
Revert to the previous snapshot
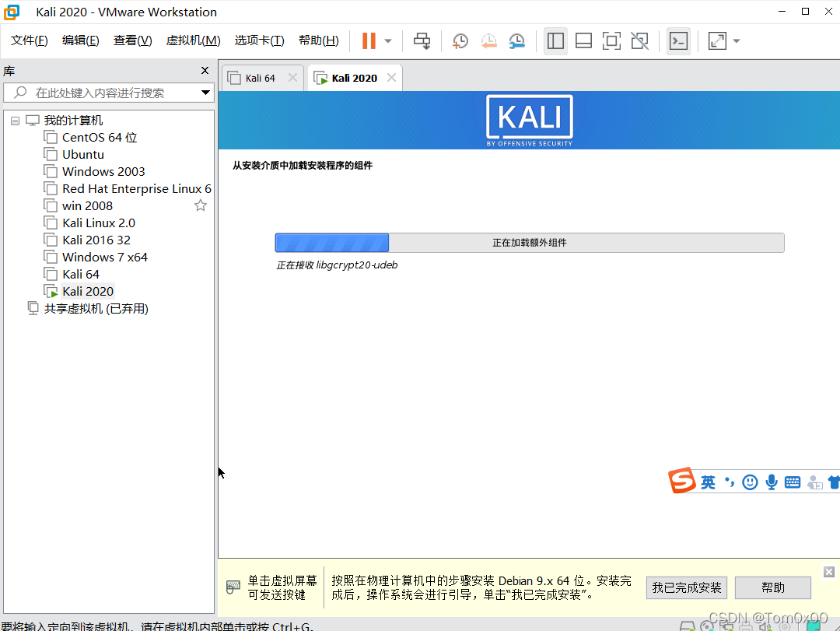click(488, 40)
